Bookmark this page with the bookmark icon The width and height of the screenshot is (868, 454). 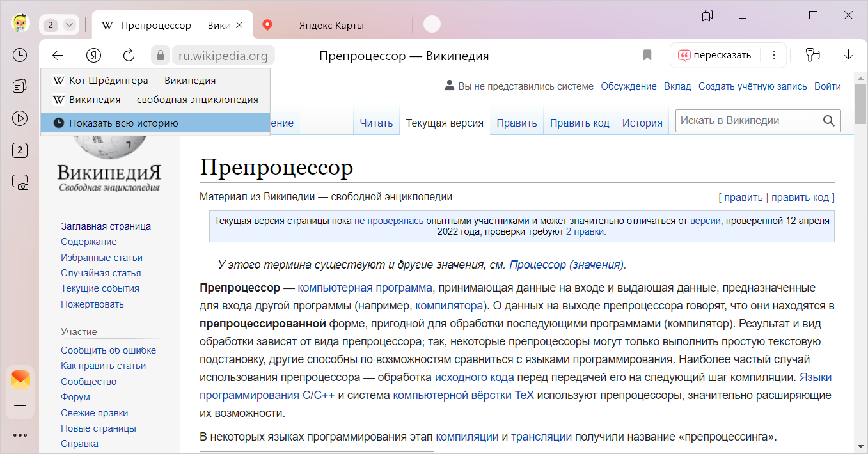coord(647,56)
